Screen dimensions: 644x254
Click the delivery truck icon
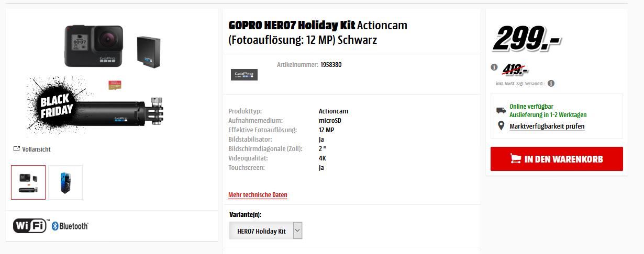(501, 110)
